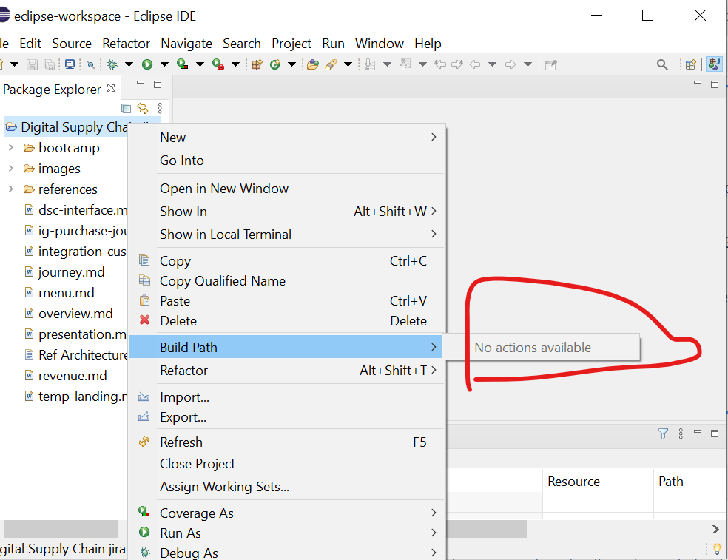Click the Open Perspective icon
Viewport: 728px width, 560px height.
pyautogui.click(x=691, y=64)
